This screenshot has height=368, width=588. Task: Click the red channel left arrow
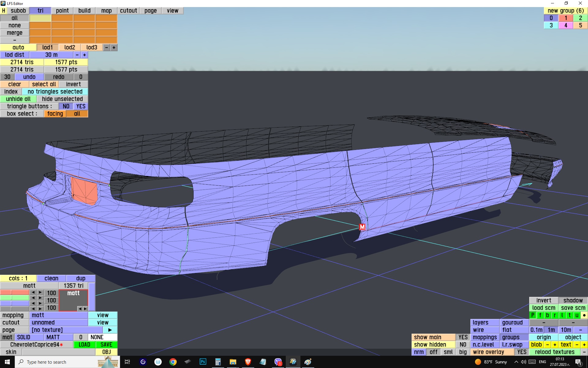click(33, 293)
